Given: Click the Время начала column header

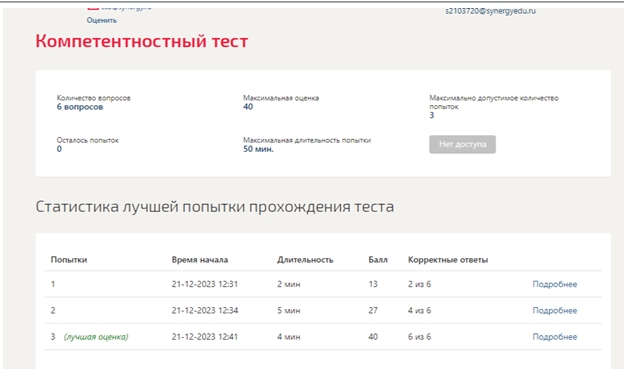Looking at the screenshot, I should tap(200, 260).
